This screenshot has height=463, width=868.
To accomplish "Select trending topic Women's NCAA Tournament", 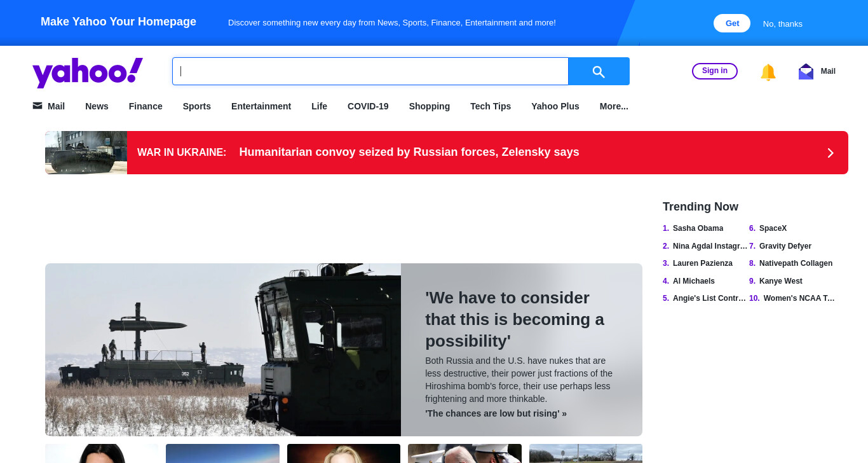I will [799, 298].
